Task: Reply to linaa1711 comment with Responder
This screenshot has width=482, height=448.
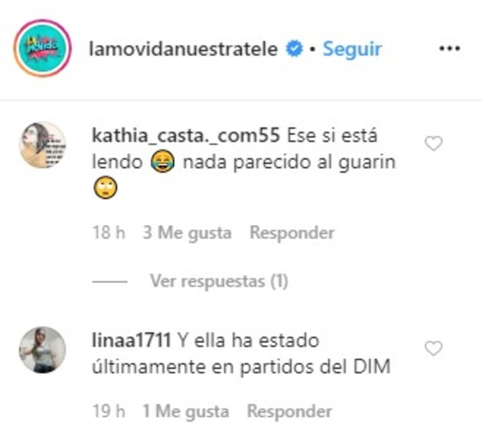Action: [290, 411]
